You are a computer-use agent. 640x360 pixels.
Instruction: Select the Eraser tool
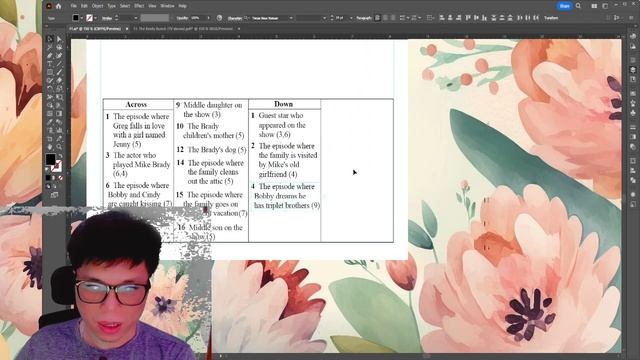coord(59,80)
